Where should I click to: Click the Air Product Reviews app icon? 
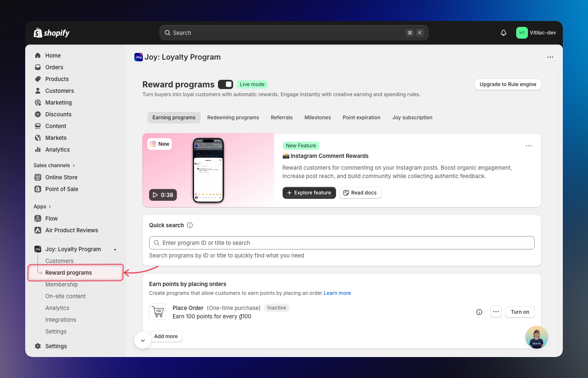click(38, 230)
